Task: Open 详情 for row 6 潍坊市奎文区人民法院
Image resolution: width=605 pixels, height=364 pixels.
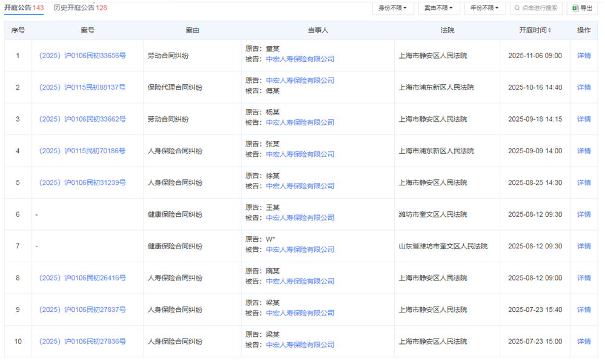Action: tap(584, 214)
